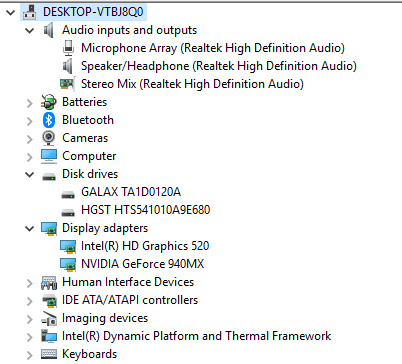Screen dimensions: 402x364
Task: Click the Keyboards category icon
Action: point(49,355)
